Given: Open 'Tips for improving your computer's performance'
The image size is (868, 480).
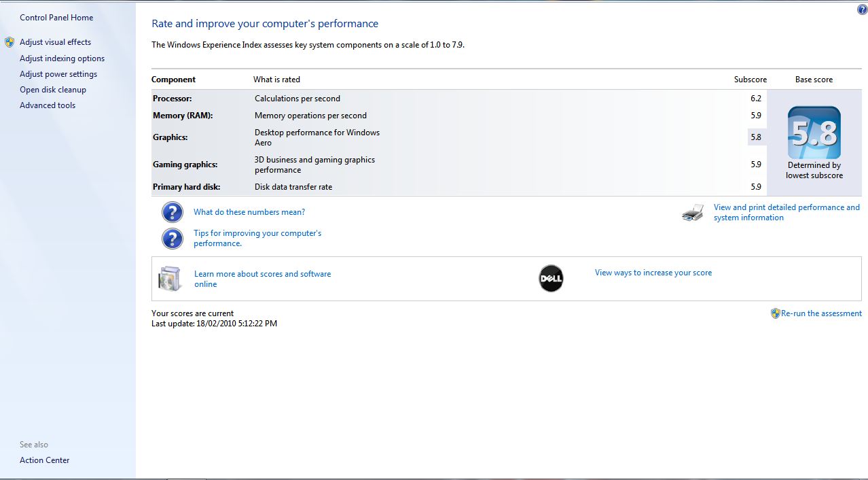Looking at the screenshot, I should (257, 238).
